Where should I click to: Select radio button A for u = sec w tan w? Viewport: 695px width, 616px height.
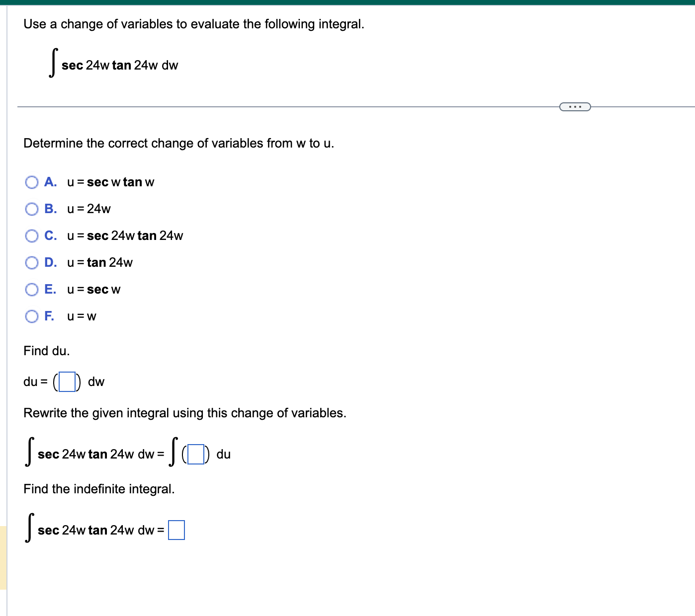tap(32, 182)
